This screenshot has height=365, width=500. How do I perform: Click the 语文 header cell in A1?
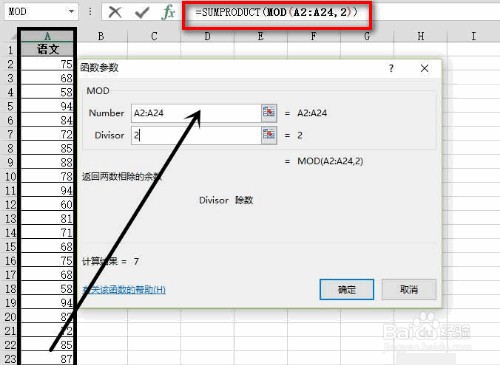coord(47,50)
